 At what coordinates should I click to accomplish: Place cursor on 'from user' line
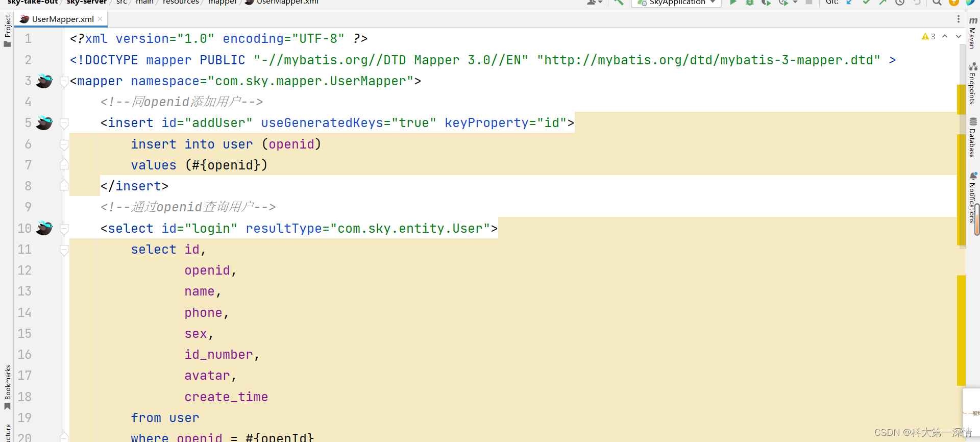point(165,418)
